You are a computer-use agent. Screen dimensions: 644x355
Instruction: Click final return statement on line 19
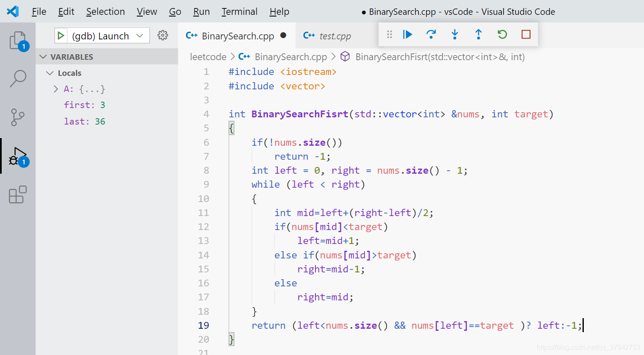417,325
